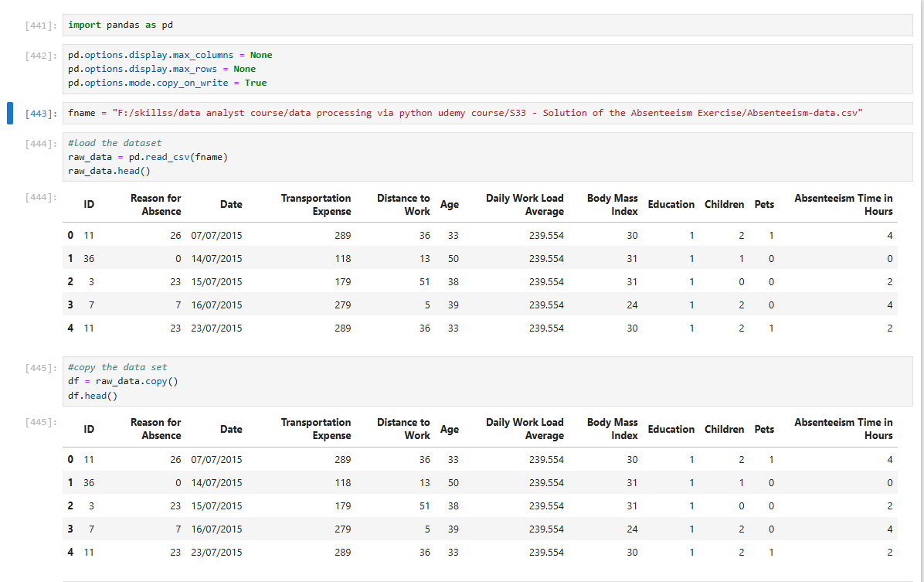Viewport: 924px width, 582px height.
Task: Click distance value 51 in output 445
Action: [425, 506]
